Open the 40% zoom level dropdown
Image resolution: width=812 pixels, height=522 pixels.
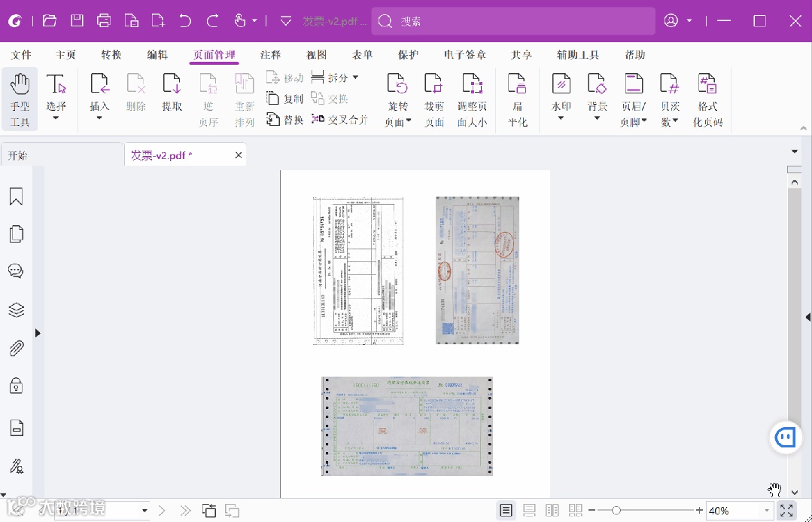[x=767, y=511]
